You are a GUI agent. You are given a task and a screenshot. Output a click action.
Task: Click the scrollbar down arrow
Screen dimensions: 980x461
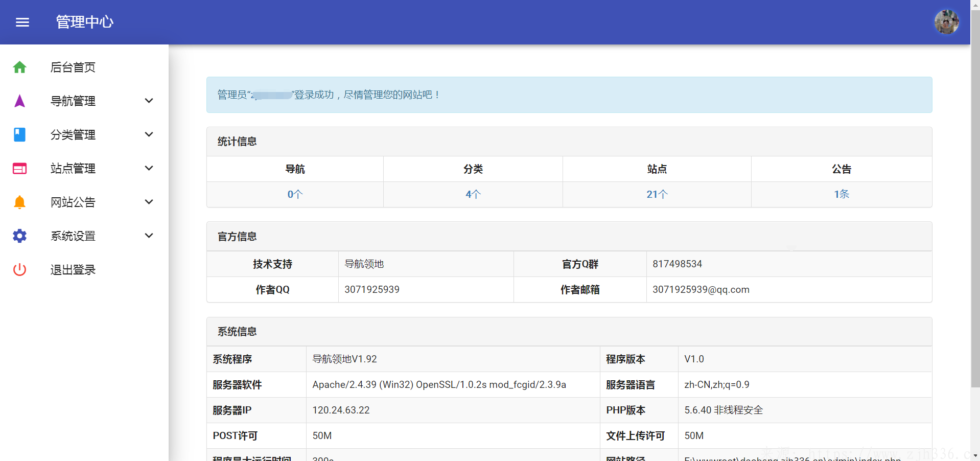(x=975, y=455)
